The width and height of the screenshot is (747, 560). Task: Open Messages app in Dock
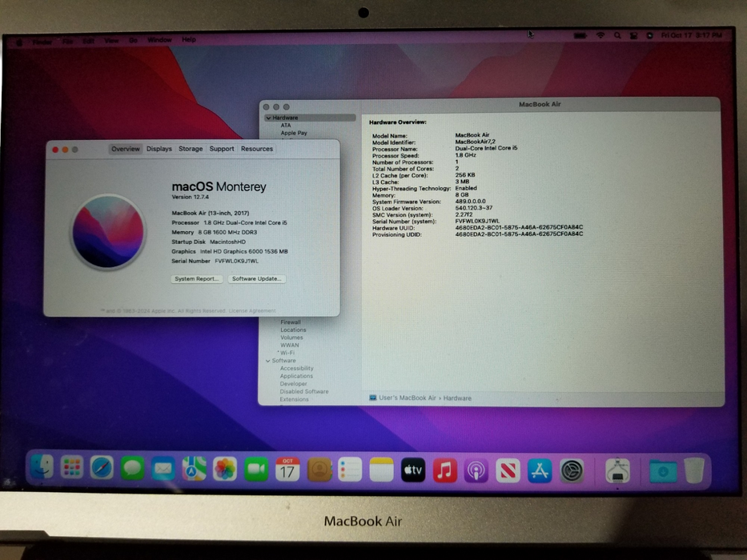[132, 469]
